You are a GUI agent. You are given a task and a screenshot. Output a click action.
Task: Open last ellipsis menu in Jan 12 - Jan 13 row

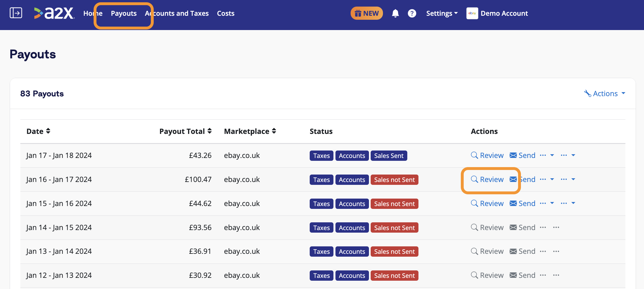point(556,275)
